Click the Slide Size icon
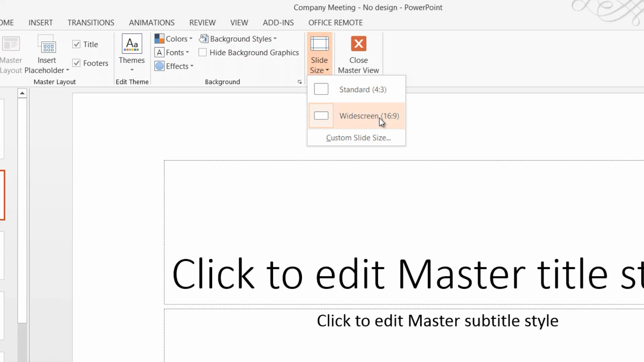The height and width of the screenshot is (362, 644). click(x=319, y=44)
